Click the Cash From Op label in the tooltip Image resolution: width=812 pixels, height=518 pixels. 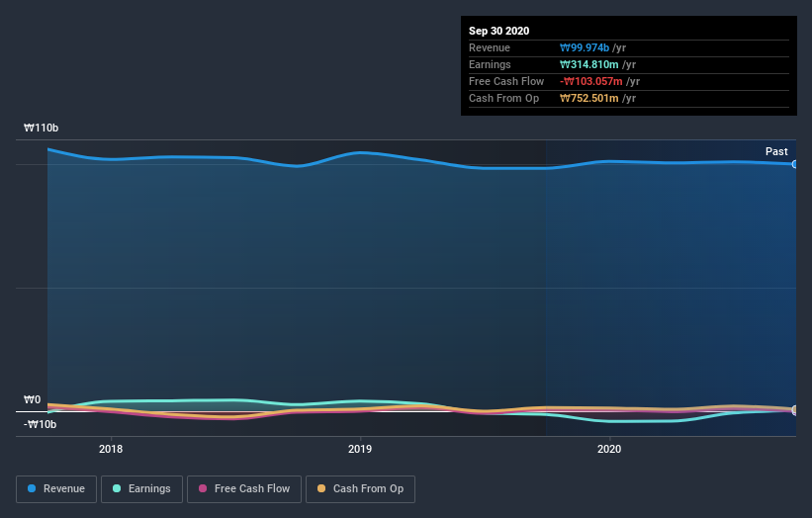[x=503, y=98]
